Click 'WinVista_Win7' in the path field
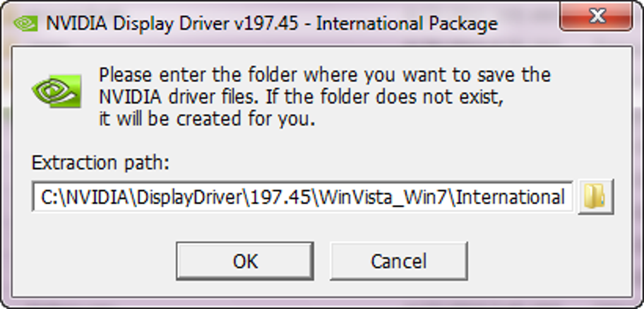 [384, 197]
